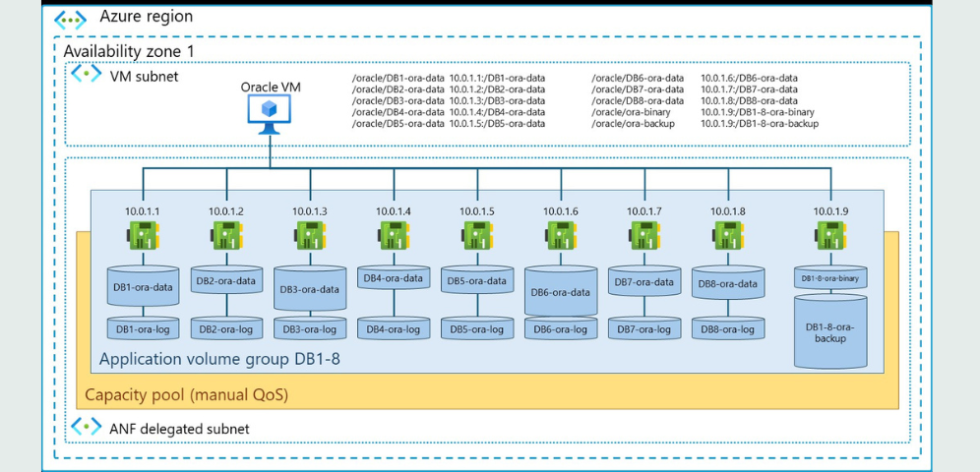980x472 pixels.
Task: Click mount path '/oracle/DB5-ora-data'
Action: [x=398, y=124]
